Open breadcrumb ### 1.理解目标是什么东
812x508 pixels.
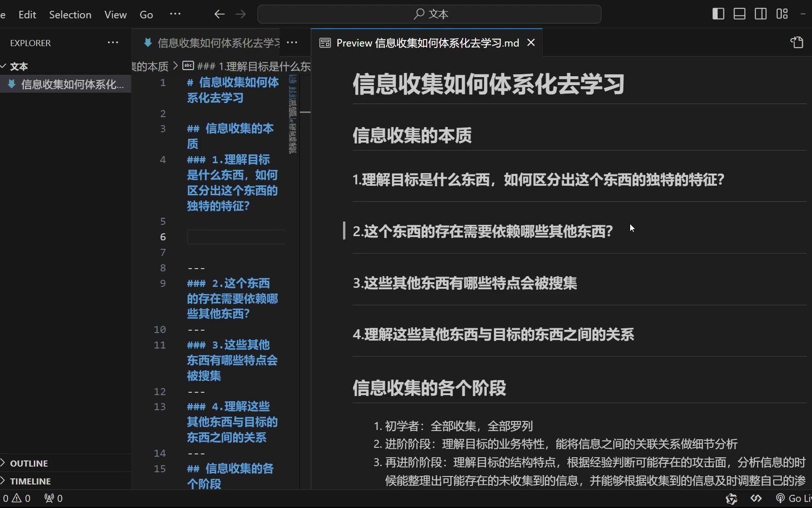[254, 66]
